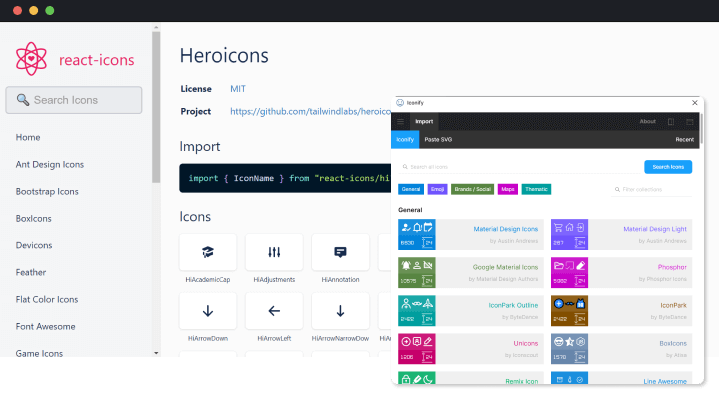The height and width of the screenshot is (398, 719).
Task: Click the magnifier icon in Search Icons box
Action: 22,100
